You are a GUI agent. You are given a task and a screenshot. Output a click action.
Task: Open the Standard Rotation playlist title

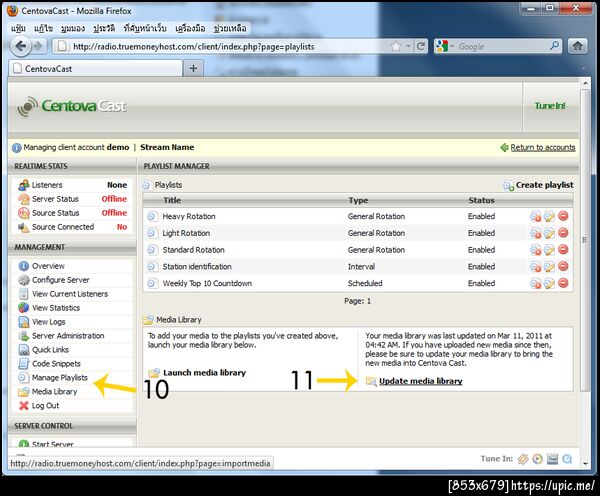pyautogui.click(x=193, y=250)
